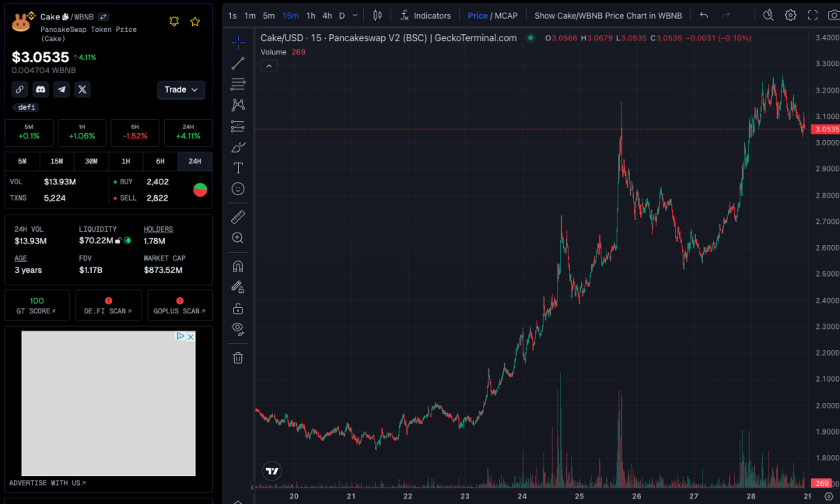
Task: Pick the brush drawing tool
Action: pyautogui.click(x=238, y=147)
